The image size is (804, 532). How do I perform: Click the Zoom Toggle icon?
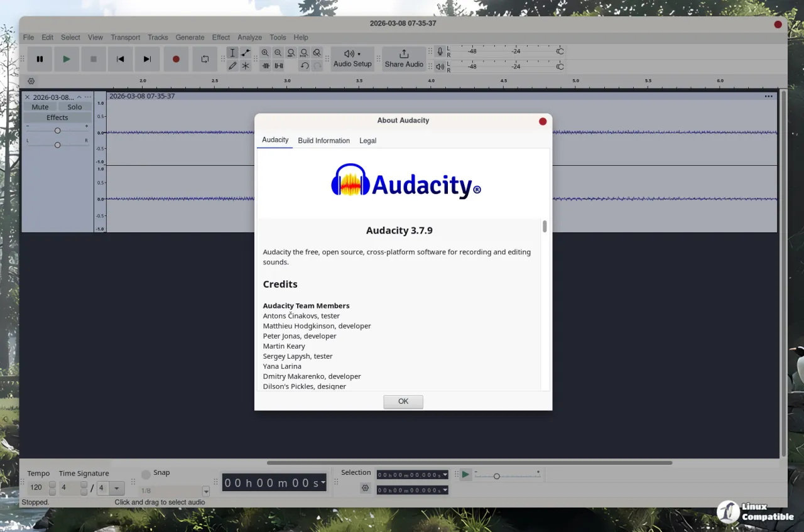point(317,53)
